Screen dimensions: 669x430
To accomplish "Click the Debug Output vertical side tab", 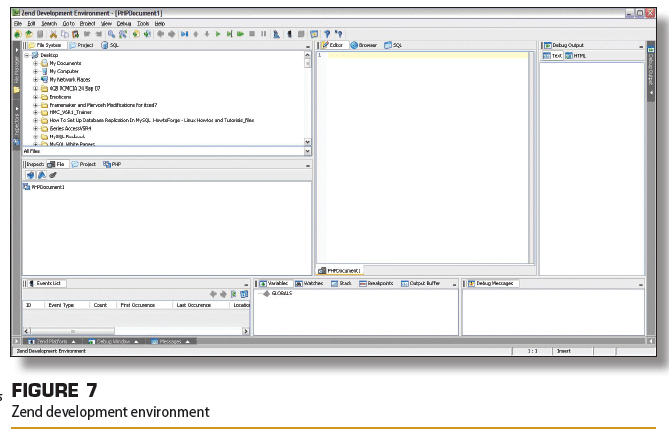I will (651, 72).
